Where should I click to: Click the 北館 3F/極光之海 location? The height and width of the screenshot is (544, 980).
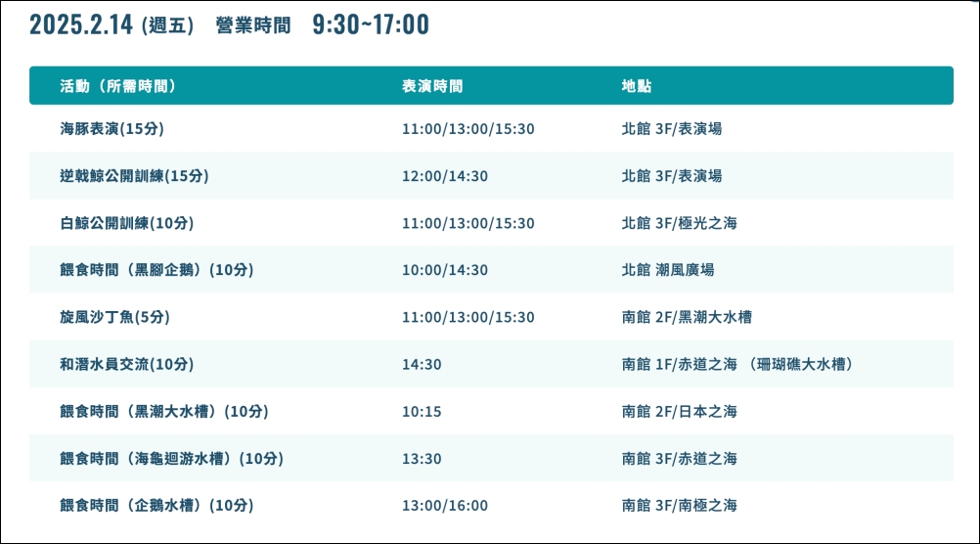[x=679, y=223]
